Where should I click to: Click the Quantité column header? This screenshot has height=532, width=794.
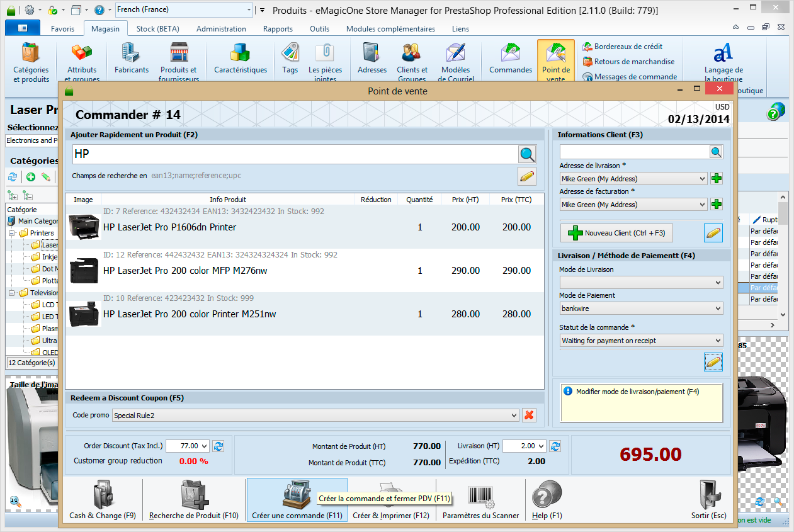click(x=419, y=200)
